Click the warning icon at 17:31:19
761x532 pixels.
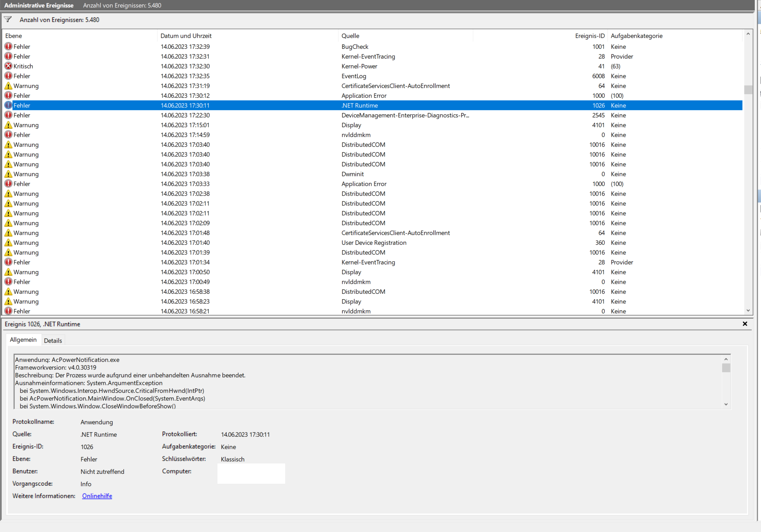(x=8, y=86)
